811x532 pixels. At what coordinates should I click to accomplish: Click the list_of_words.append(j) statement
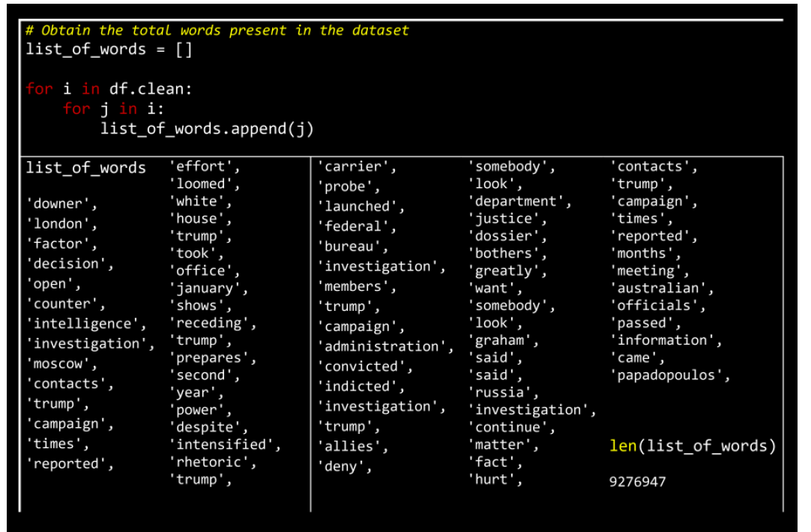207,128
